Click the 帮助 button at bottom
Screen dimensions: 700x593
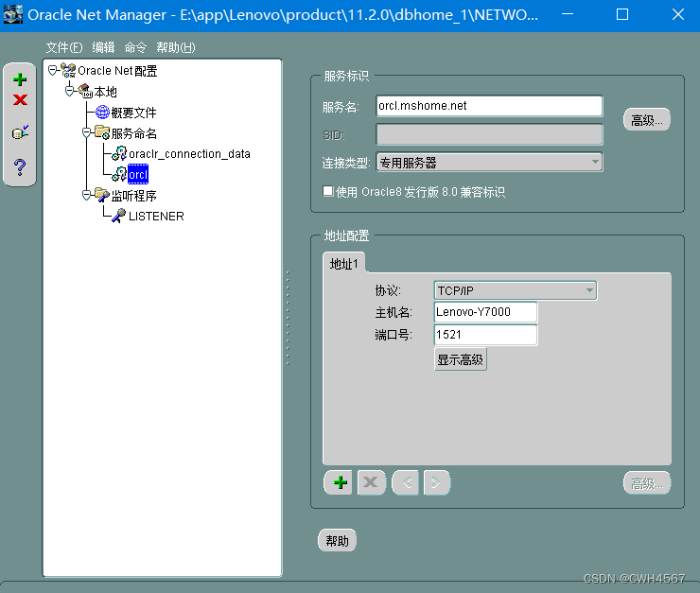[x=337, y=541]
